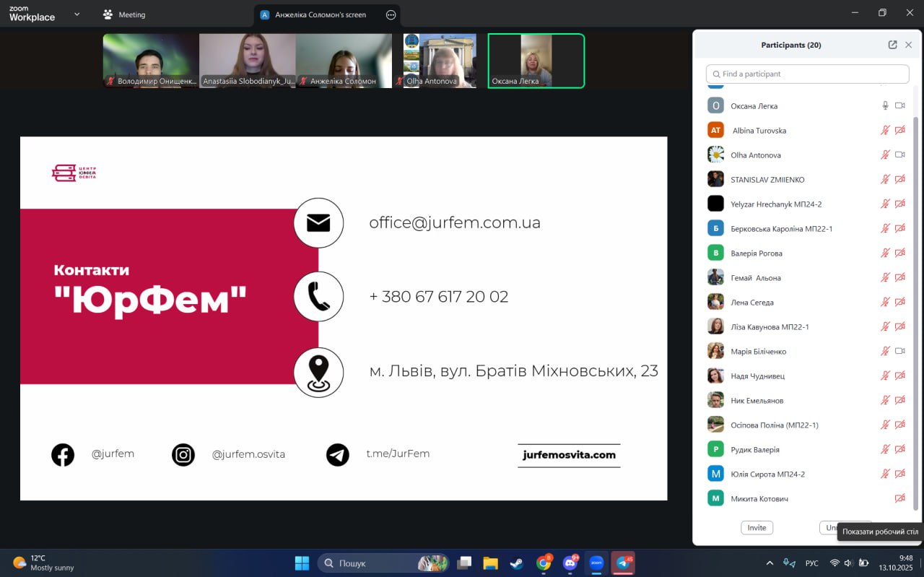The image size is (924, 577).
Task: Pop out the Participants panel
Action: (x=892, y=45)
